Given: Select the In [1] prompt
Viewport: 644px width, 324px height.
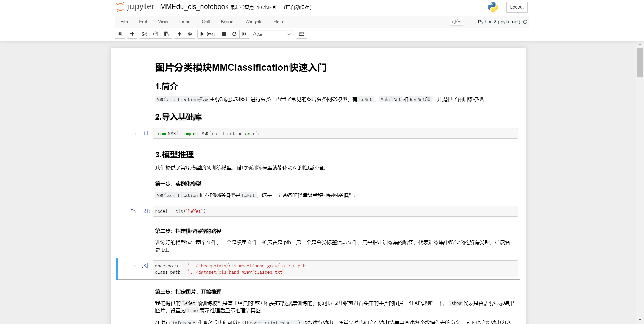Looking at the screenshot, I should [141, 134].
